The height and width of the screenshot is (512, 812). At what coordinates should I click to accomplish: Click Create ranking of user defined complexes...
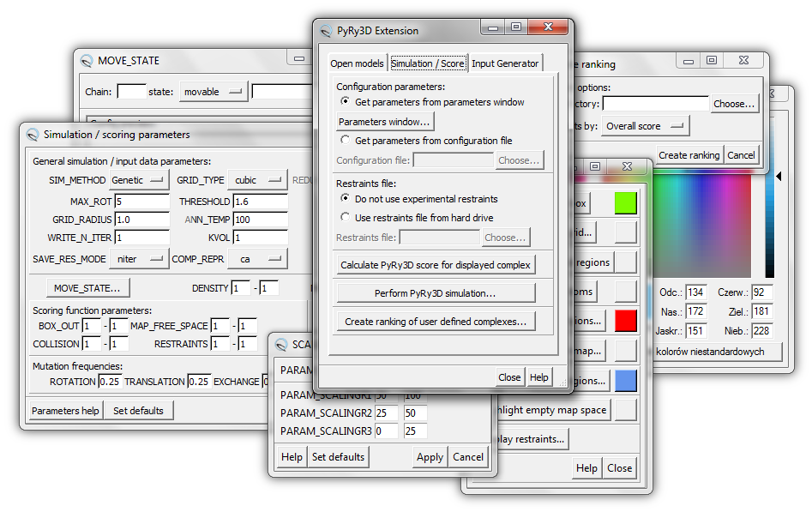(436, 322)
